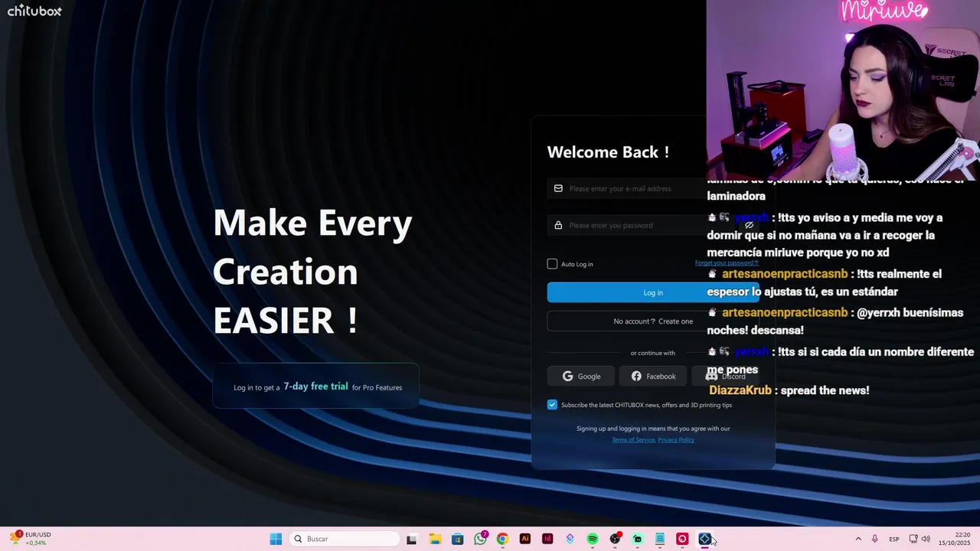Click the CHITUBOX logo in top corner
The height and width of the screenshot is (551, 980).
34,11
